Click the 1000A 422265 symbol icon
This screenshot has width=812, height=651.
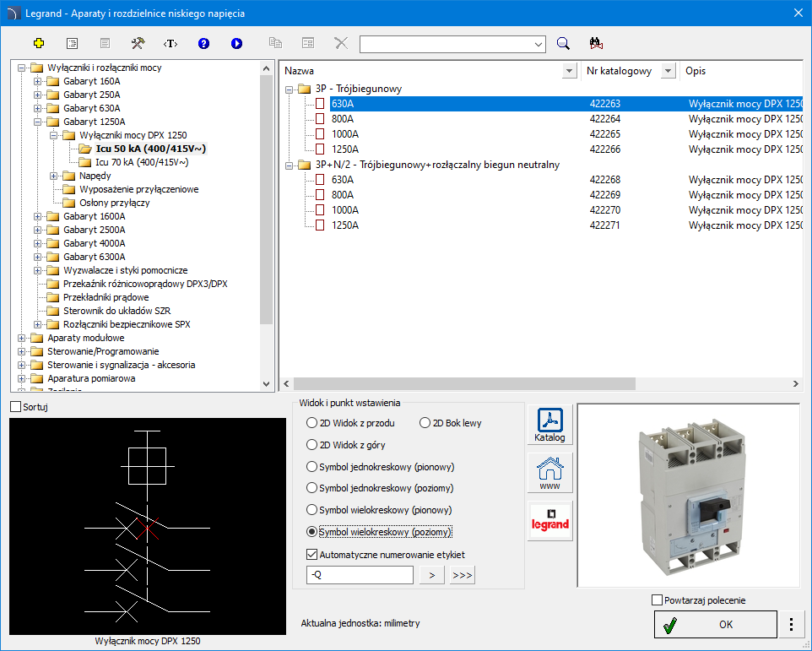pos(320,134)
